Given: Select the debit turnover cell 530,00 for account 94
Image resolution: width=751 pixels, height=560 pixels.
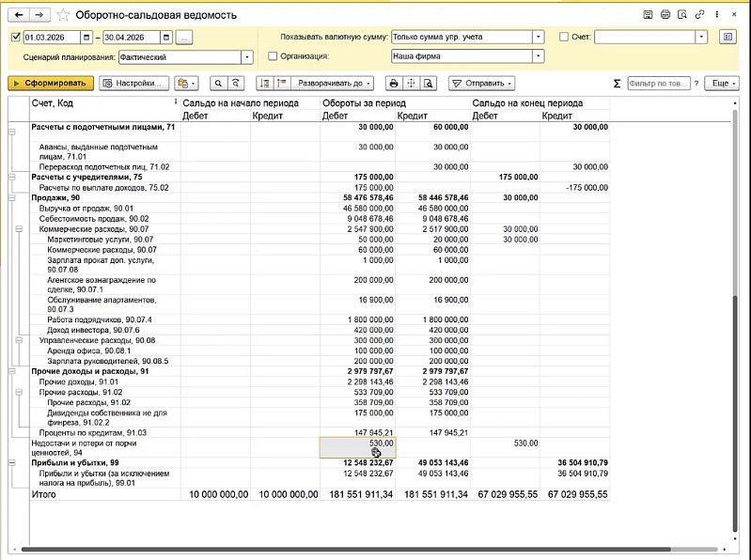Looking at the screenshot, I should pyautogui.click(x=357, y=448).
